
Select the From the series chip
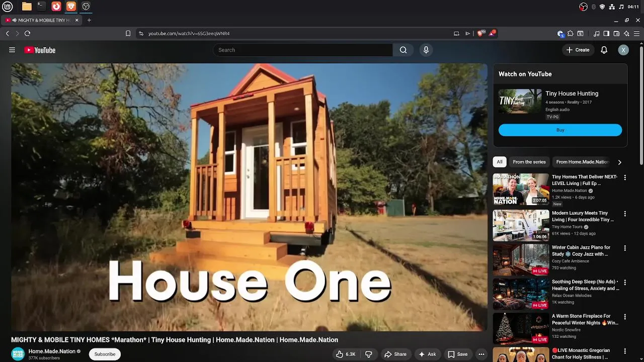[529, 162]
